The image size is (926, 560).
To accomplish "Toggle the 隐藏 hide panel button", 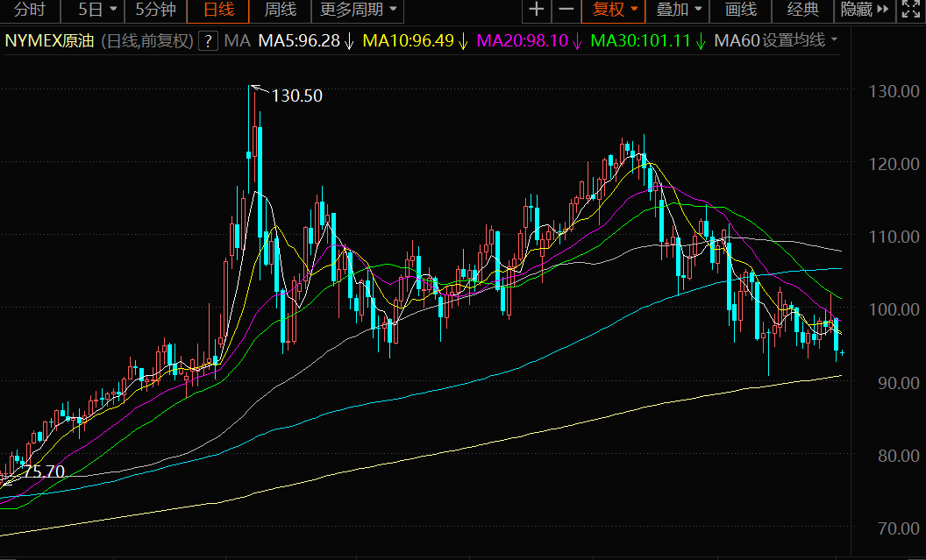I will (856, 11).
